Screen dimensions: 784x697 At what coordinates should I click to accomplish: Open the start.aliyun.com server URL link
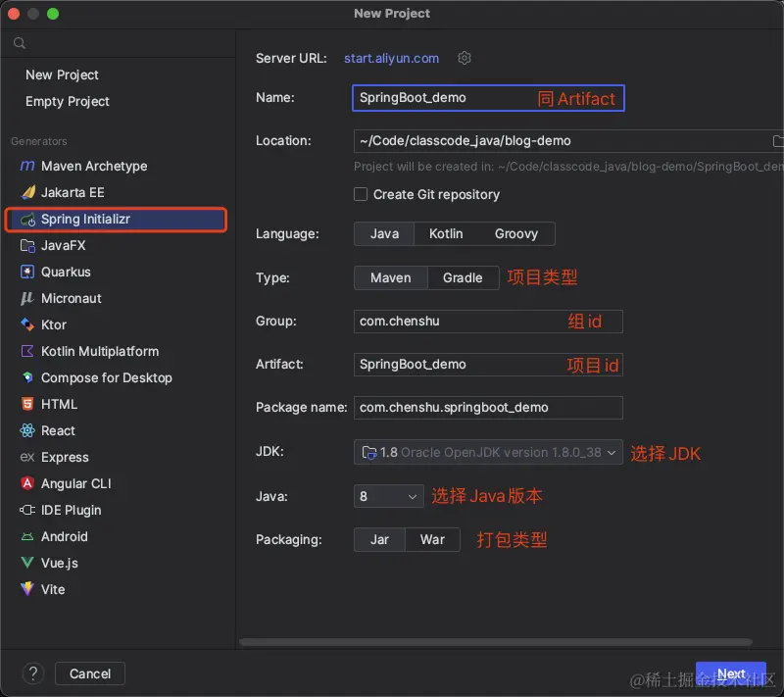pos(391,58)
